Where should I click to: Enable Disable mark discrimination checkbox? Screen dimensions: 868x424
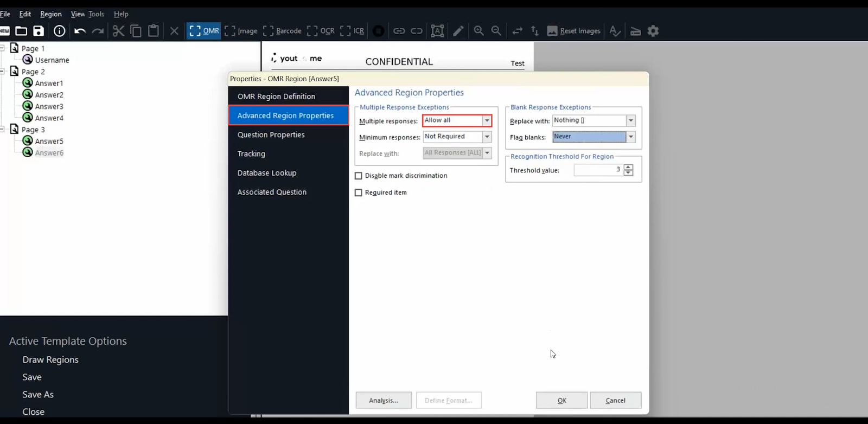[x=359, y=176]
